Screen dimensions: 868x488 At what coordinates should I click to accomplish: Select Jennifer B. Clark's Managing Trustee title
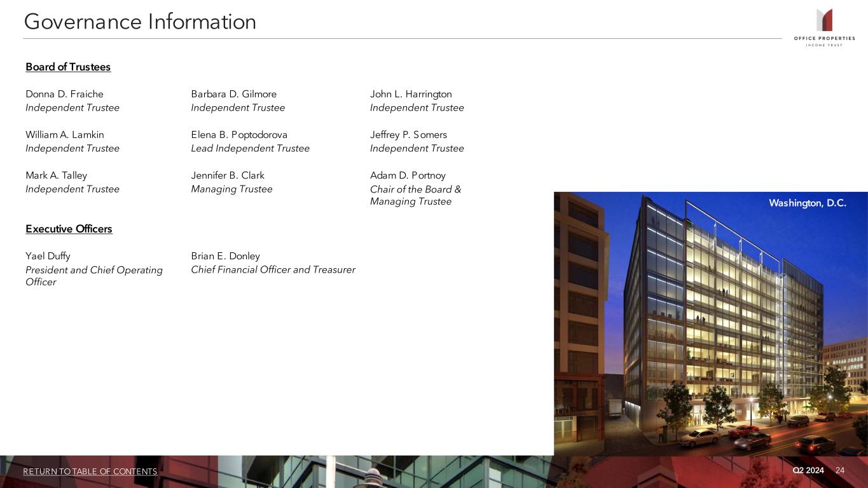(x=231, y=189)
